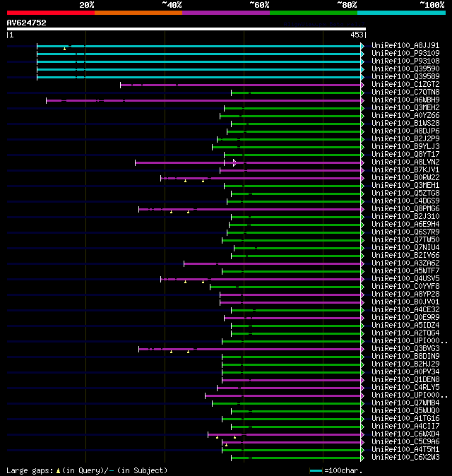The width and height of the screenshot is (452, 476).
Task: Choose hit UniRef100_A5IDZ4
Action: pos(405,326)
